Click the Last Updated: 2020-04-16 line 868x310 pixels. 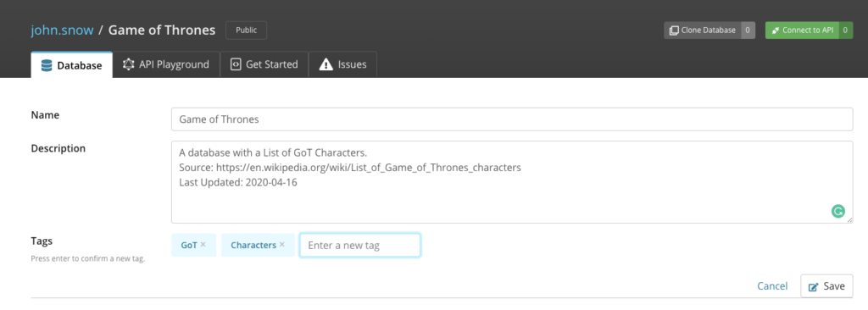238,183
